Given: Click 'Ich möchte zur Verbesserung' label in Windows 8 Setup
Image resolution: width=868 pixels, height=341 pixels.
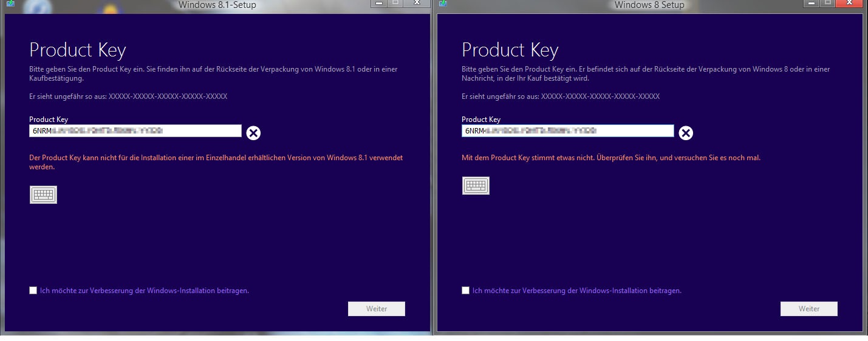Looking at the screenshot, I should (577, 291).
